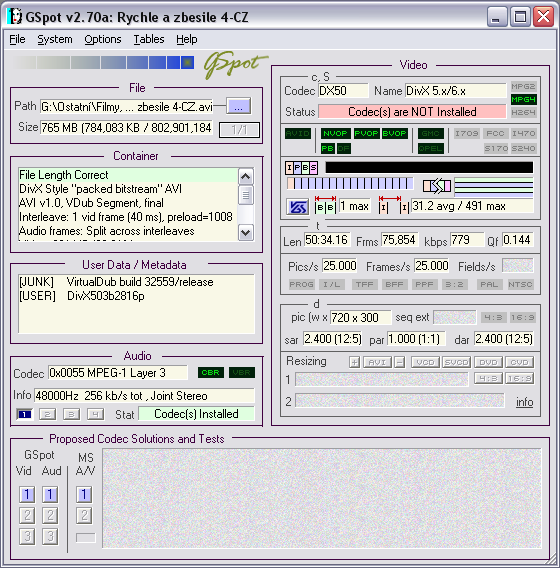The width and height of the screenshot is (560, 568).
Task: Click the gradient progress bar at top
Action: (x=103, y=62)
